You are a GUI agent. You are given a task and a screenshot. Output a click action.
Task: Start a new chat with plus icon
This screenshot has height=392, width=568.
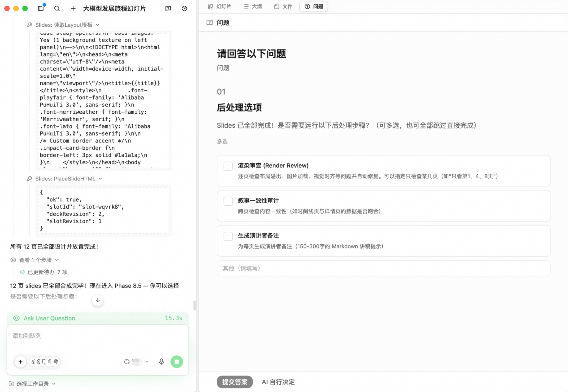click(73, 8)
